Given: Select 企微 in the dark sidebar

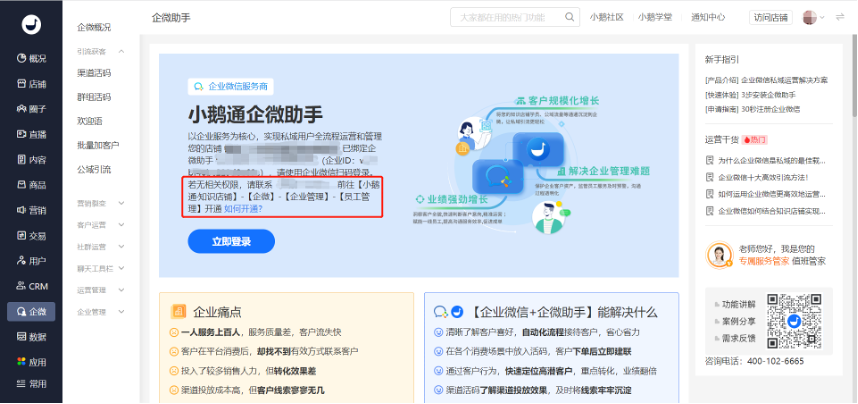Looking at the screenshot, I should 31,311.
